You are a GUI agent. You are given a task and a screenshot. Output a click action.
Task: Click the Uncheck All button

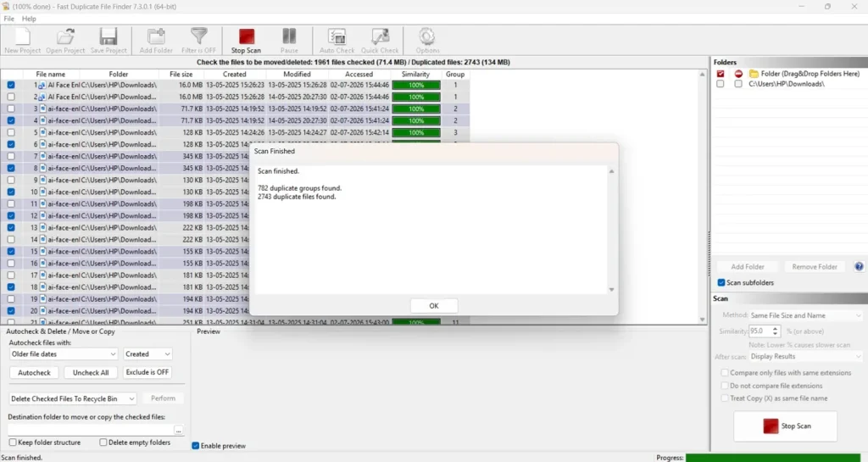click(91, 373)
